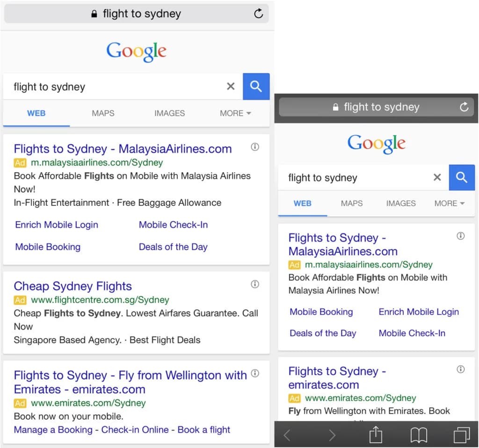Open the MORE dropdown on the right search page
479x448 pixels.
(448, 203)
